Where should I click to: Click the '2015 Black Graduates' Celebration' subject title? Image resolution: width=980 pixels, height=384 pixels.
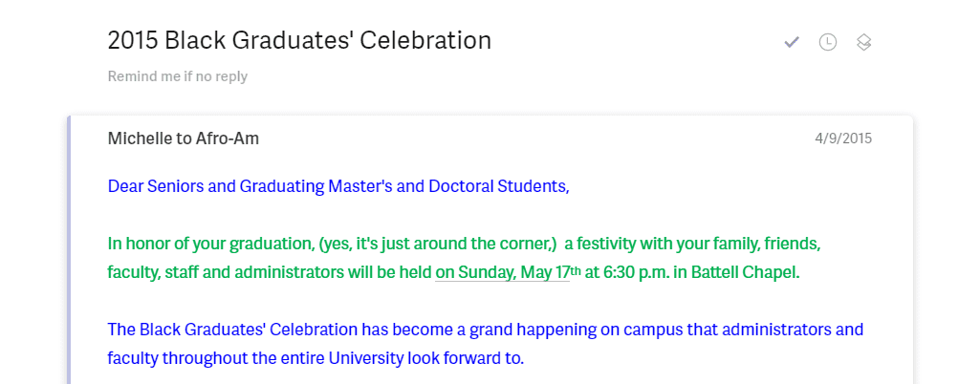click(x=299, y=40)
